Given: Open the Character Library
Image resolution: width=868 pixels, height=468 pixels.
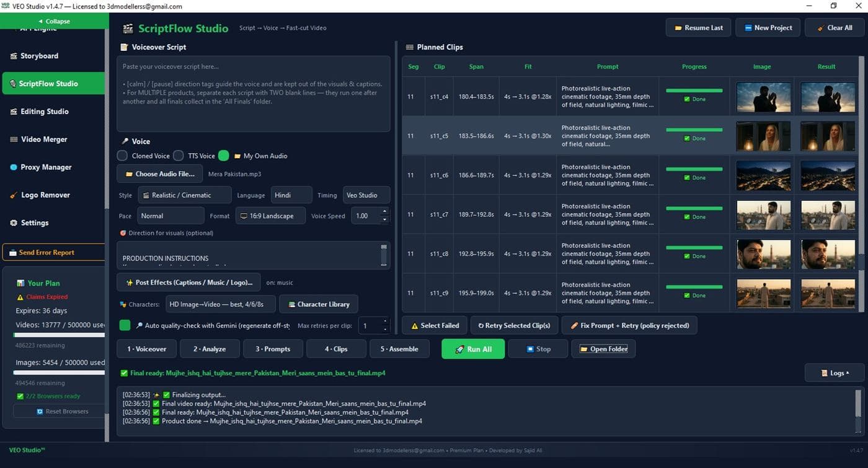Looking at the screenshot, I should pos(319,304).
